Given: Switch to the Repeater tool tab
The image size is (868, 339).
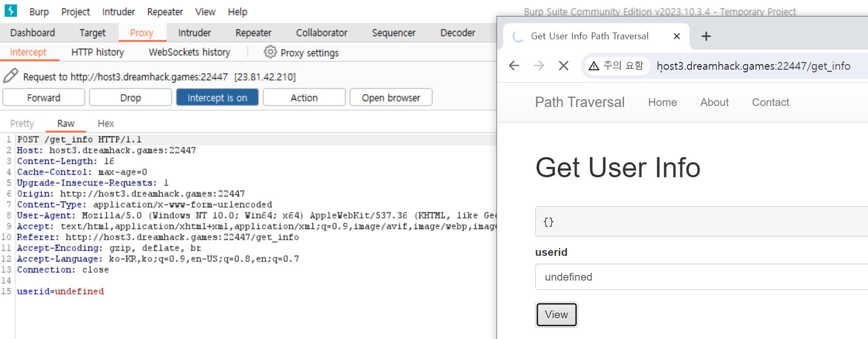Looking at the screenshot, I should pos(253,33).
